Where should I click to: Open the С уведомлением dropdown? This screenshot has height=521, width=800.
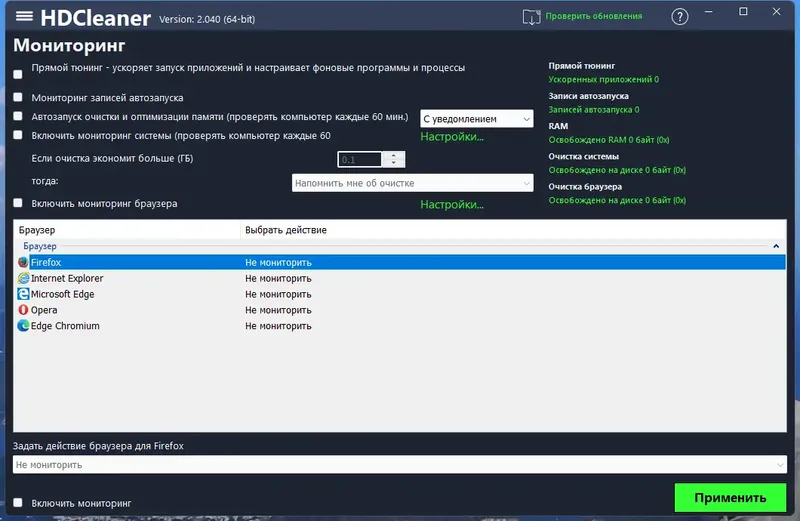(477, 119)
